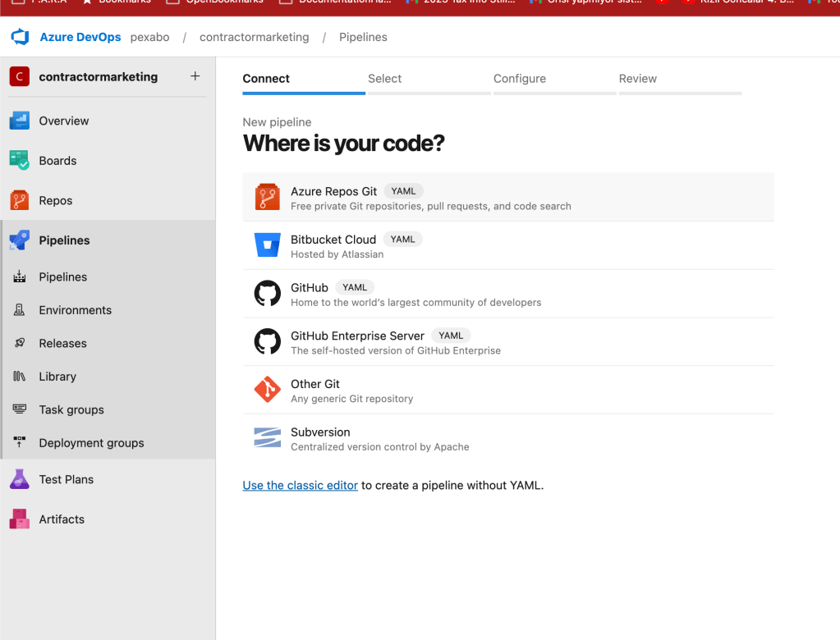Open contractormarketing breadcrumb link

(254, 37)
